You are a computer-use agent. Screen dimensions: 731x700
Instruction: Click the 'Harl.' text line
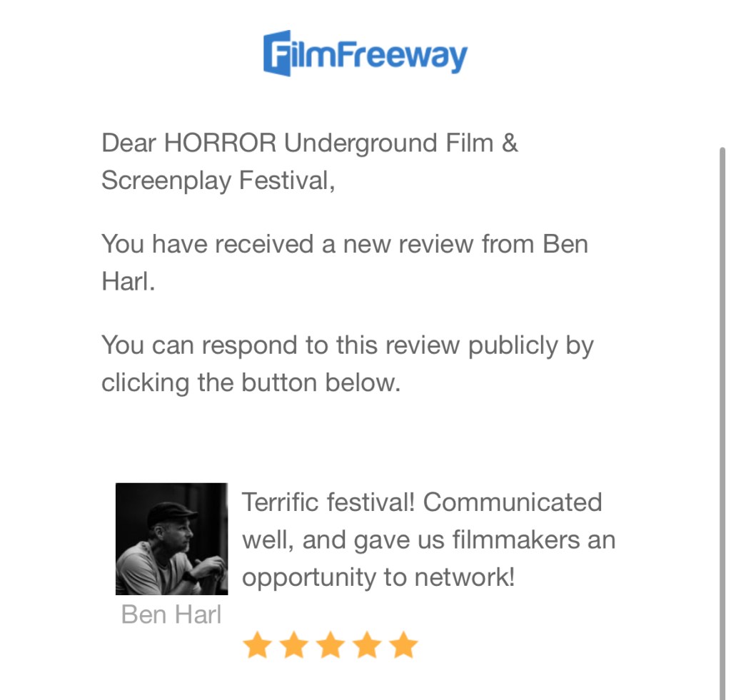pos(128,281)
